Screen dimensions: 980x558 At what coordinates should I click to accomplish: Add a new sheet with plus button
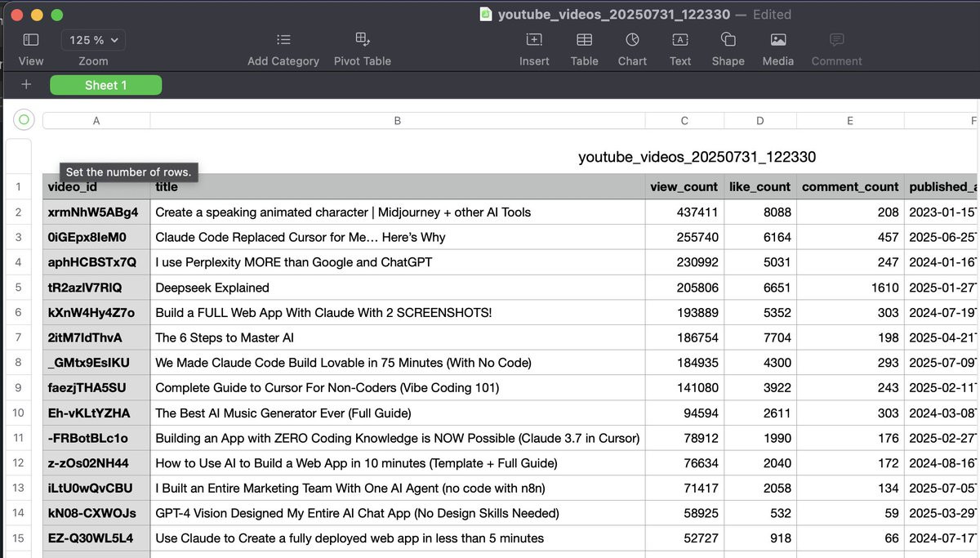[26, 85]
